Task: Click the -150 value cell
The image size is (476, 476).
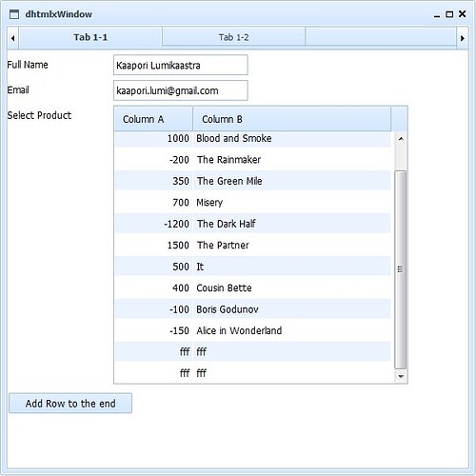Action: pyautogui.click(x=154, y=330)
